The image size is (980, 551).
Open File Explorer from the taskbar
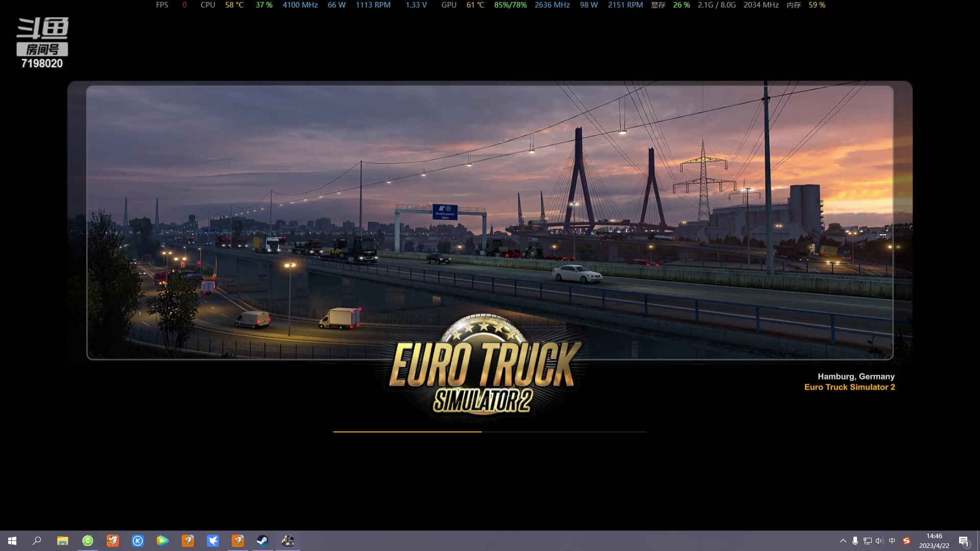pos(62,541)
